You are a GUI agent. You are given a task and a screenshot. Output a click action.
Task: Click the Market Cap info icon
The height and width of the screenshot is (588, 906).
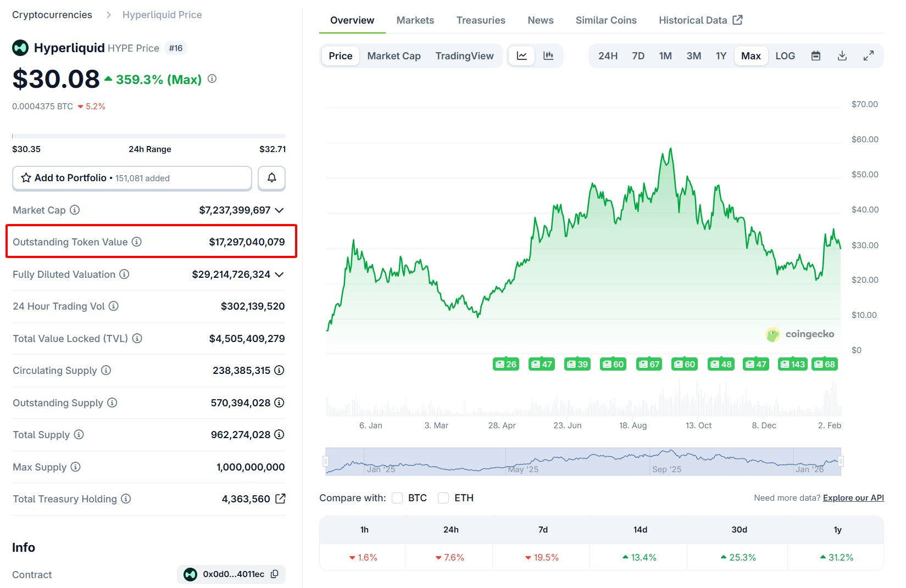(x=75, y=210)
